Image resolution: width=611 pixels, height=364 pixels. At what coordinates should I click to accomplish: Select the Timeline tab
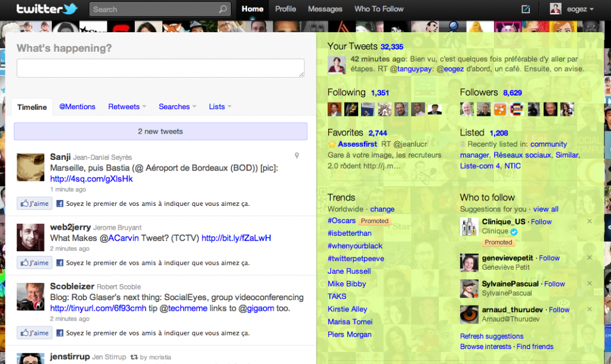click(32, 107)
